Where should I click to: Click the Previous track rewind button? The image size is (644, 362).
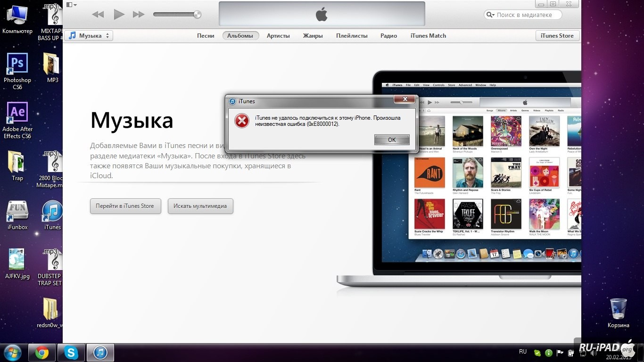[98, 15]
